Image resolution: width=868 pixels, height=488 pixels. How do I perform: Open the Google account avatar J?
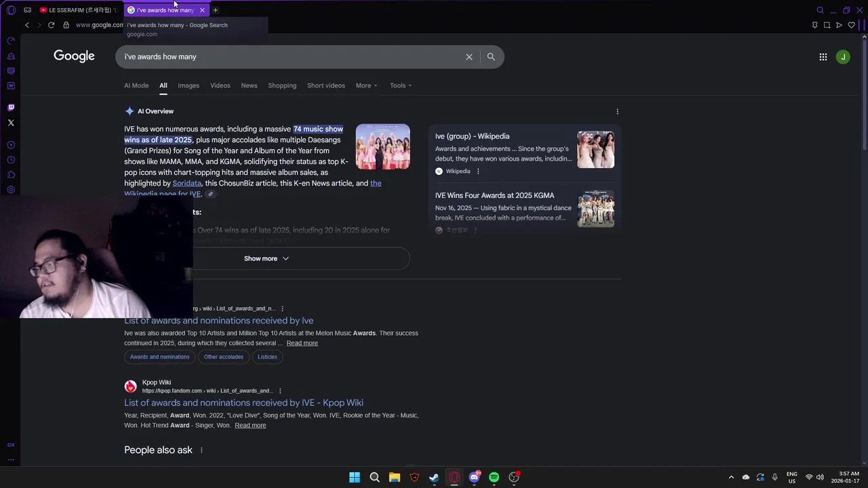(x=843, y=57)
